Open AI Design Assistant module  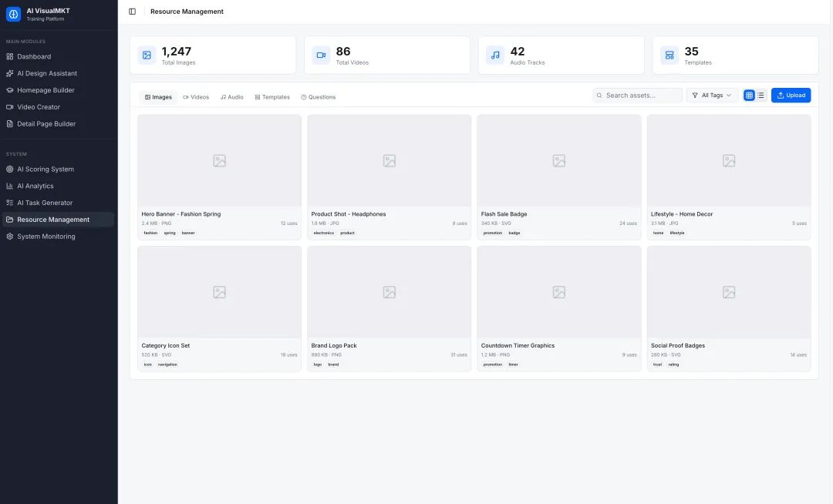tap(58, 73)
